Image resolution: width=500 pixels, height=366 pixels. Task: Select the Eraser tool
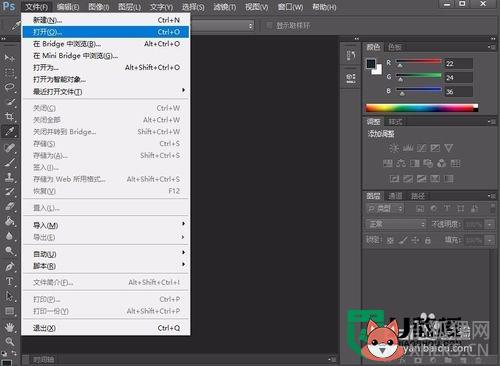(9, 206)
